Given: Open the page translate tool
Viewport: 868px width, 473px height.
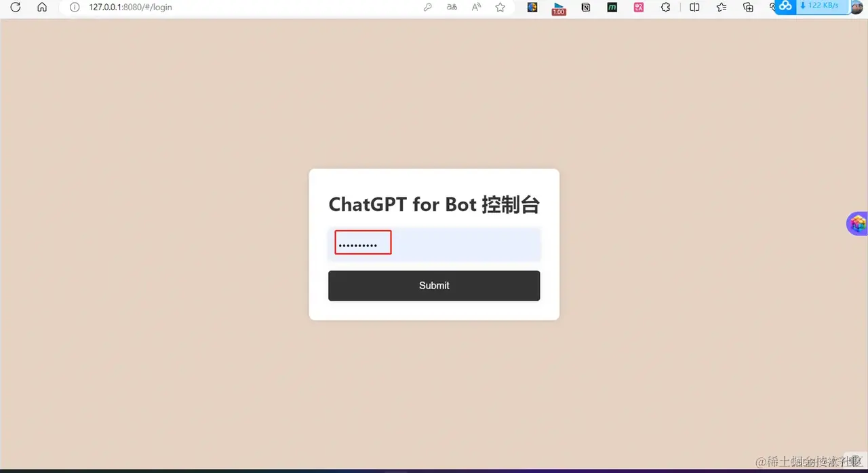Looking at the screenshot, I should [x=452, y=7].
